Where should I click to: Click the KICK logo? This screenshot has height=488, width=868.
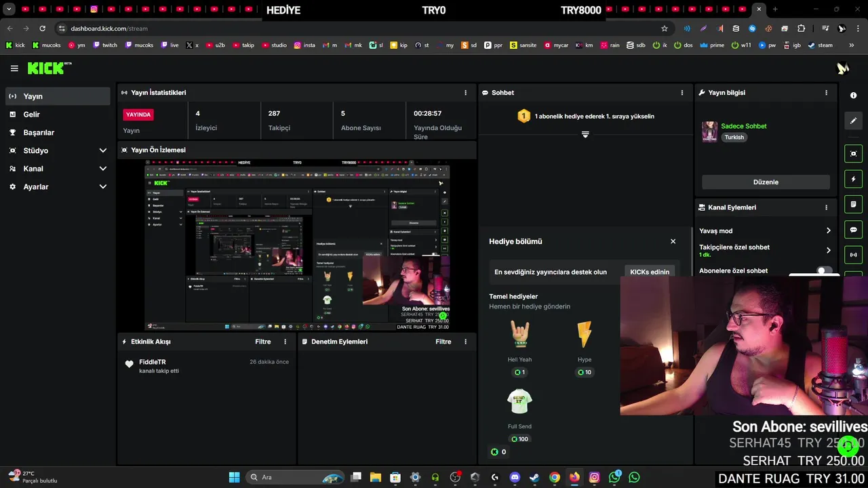pyautogui.click(x=49, y=68)
